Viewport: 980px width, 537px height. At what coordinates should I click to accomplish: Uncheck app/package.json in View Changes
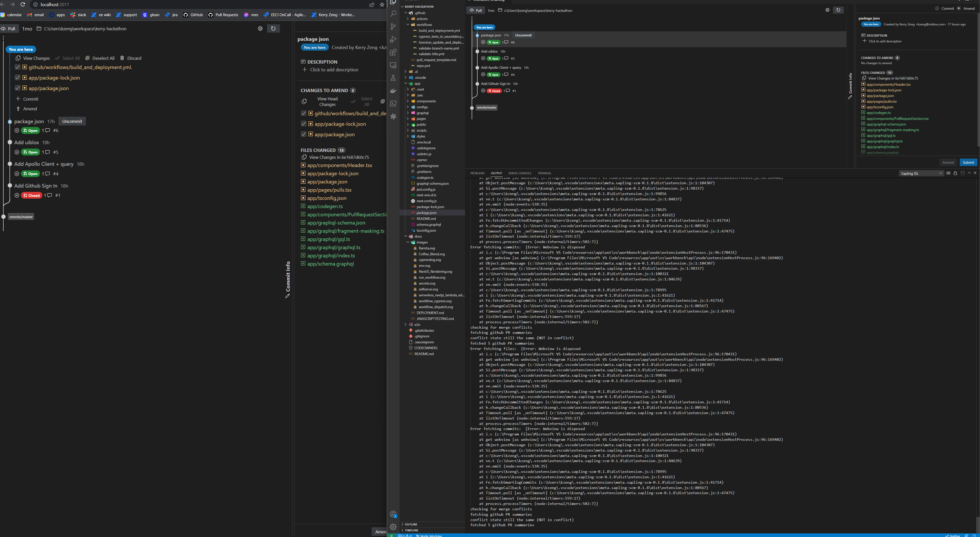point(17,88)
